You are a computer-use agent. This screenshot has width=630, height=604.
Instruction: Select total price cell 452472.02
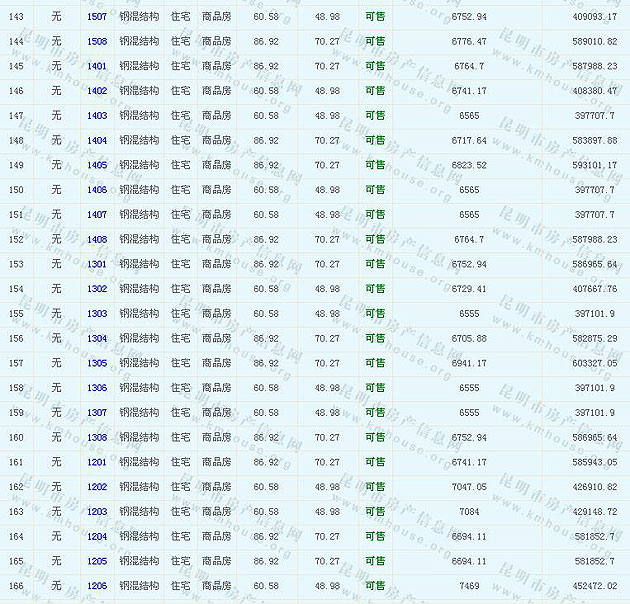pyautogui.click(x=596, y=586)
